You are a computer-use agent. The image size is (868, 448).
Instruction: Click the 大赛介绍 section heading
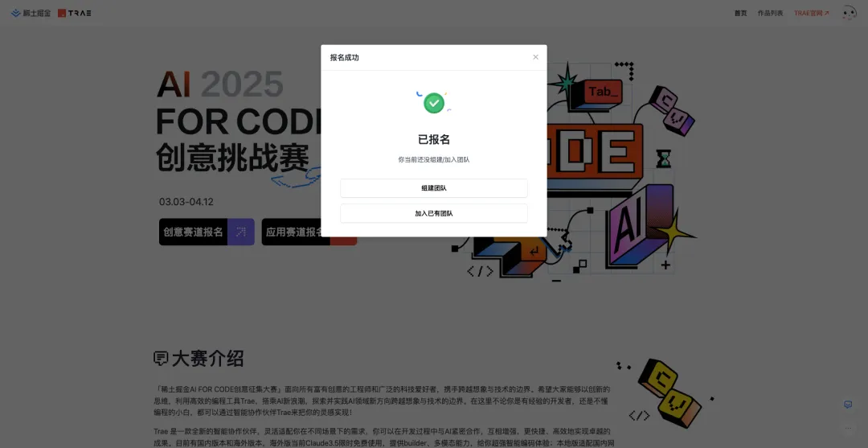point(207,358)
